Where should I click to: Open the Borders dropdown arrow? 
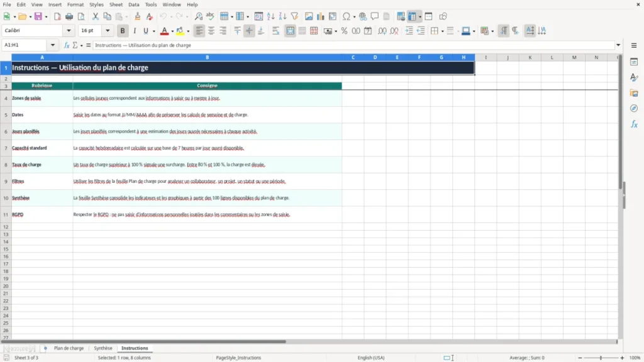pos(442,31)
